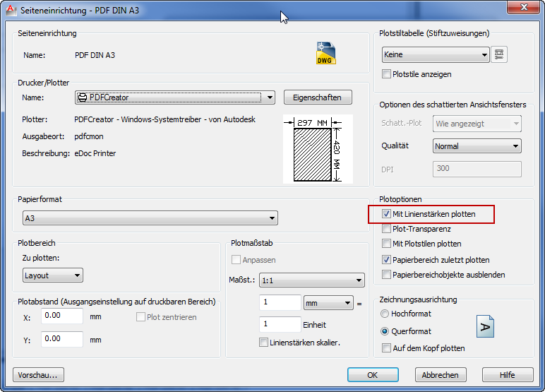Click the DPI field showing 300
545x392 pixels.
477,169
